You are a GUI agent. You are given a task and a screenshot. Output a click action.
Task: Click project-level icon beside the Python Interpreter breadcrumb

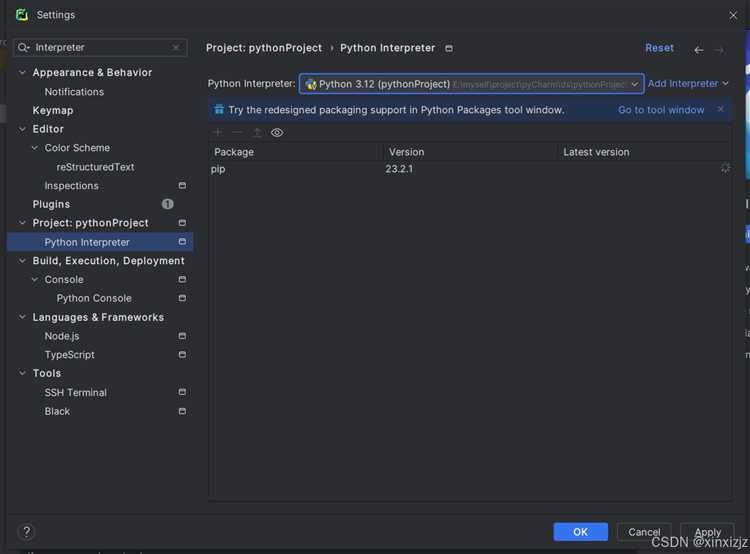[449, 48]
